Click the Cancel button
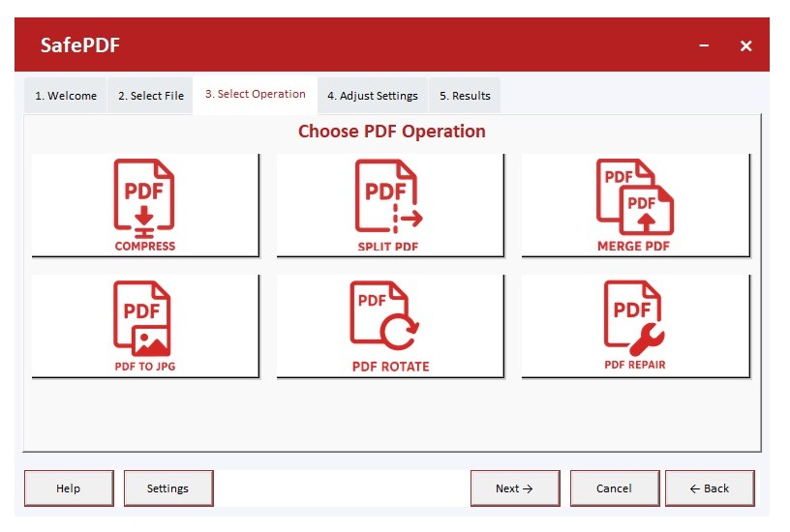The height and width of the screenshot is (532, 790). [x=614, y=488]
